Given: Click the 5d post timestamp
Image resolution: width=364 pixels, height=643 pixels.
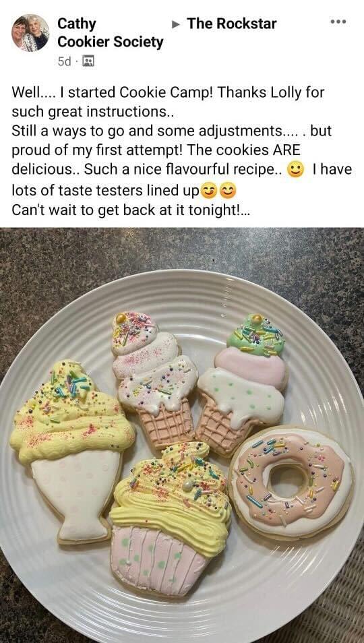Looking at the screenshot, I should [64, 61].
